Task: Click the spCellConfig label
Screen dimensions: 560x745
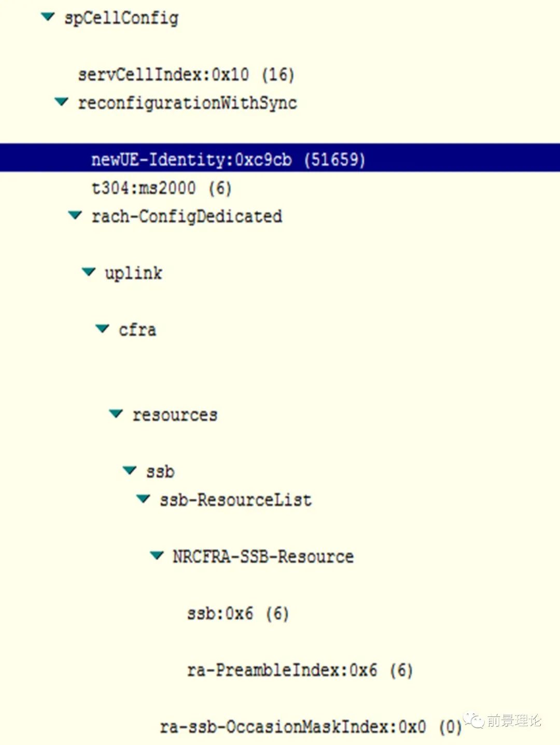Action: tap(121, 19)
